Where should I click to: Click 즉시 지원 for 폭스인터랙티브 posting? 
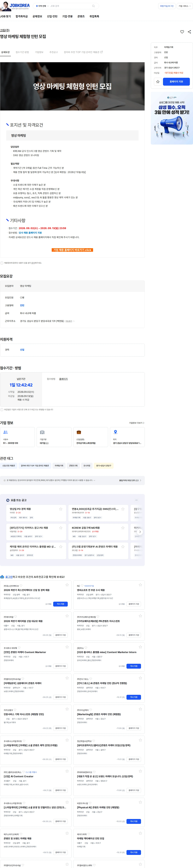(61, 604)
